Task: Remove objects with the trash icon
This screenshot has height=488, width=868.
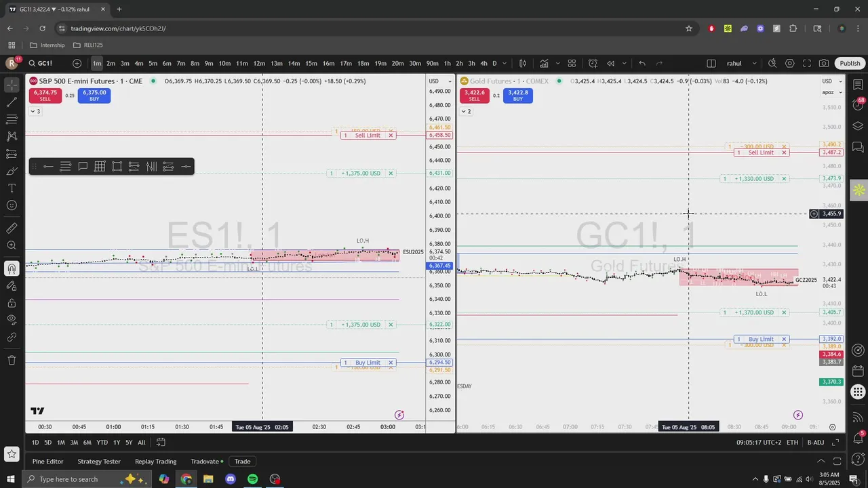Action: 12,360
